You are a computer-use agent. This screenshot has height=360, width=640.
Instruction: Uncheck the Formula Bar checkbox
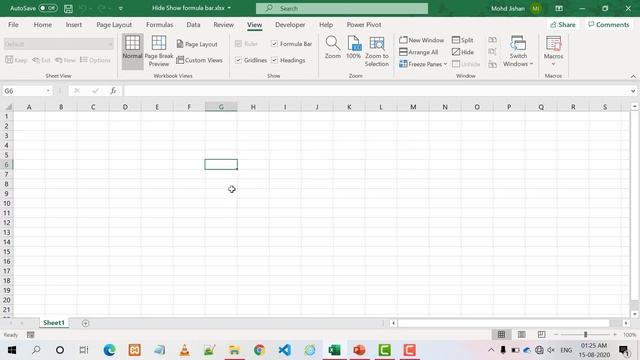274,44
